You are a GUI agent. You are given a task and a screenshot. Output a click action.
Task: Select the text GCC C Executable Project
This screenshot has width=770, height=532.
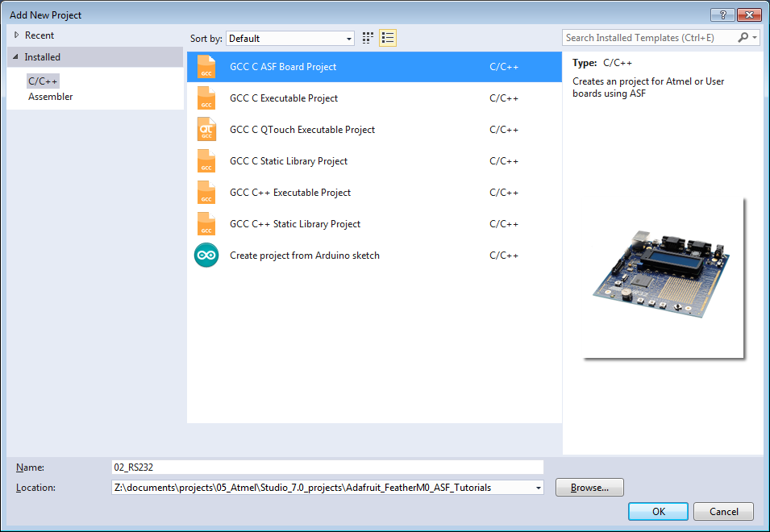[x=284, y=98]
